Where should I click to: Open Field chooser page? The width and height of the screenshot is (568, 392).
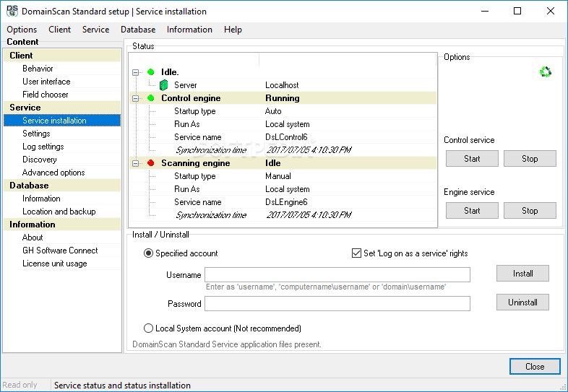(46, 95)
